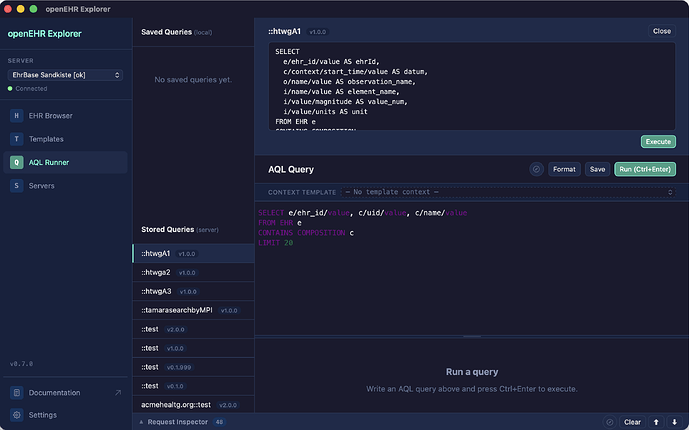
Task: Open the Documentation link
Action: click(65, 393)
